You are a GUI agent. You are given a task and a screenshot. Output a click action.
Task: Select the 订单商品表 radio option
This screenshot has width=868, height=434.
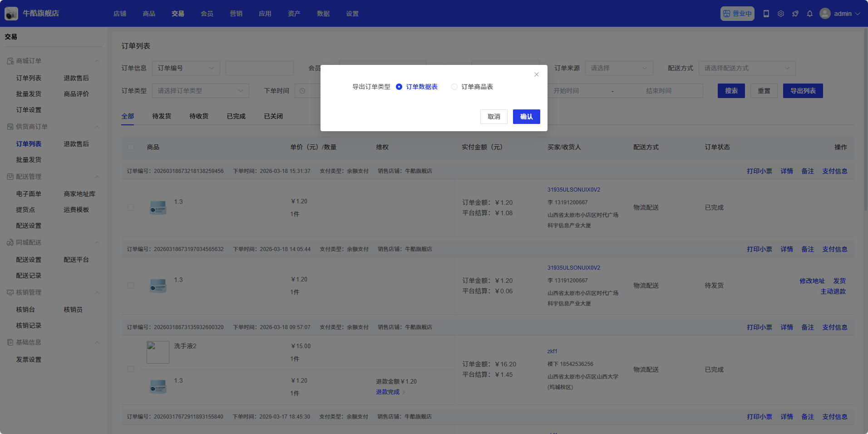point(454,87)
